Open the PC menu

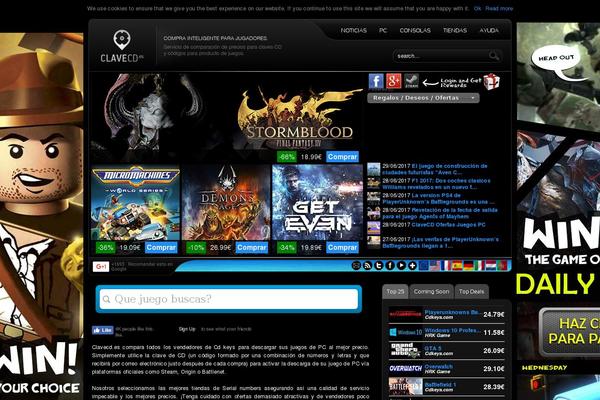pos(383,30)
